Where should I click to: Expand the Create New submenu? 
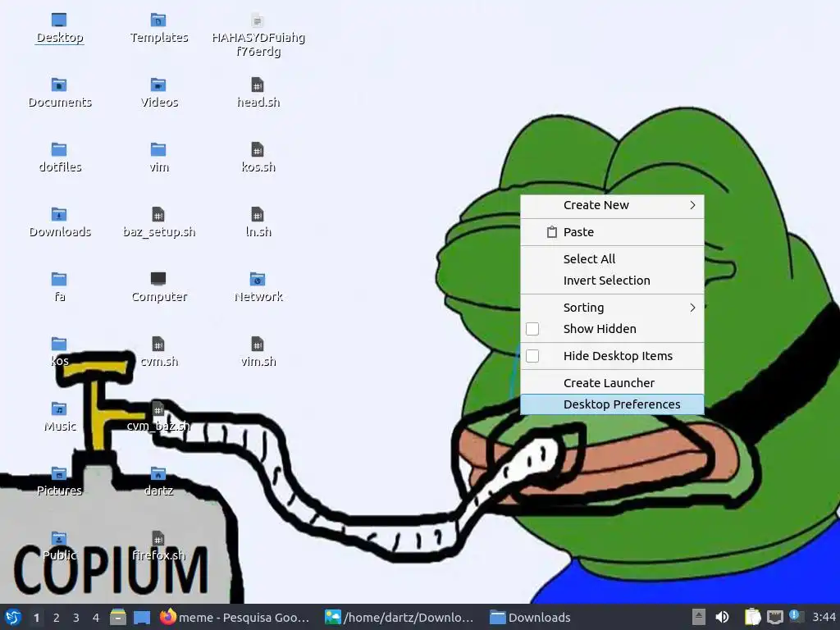click(612, 205)
